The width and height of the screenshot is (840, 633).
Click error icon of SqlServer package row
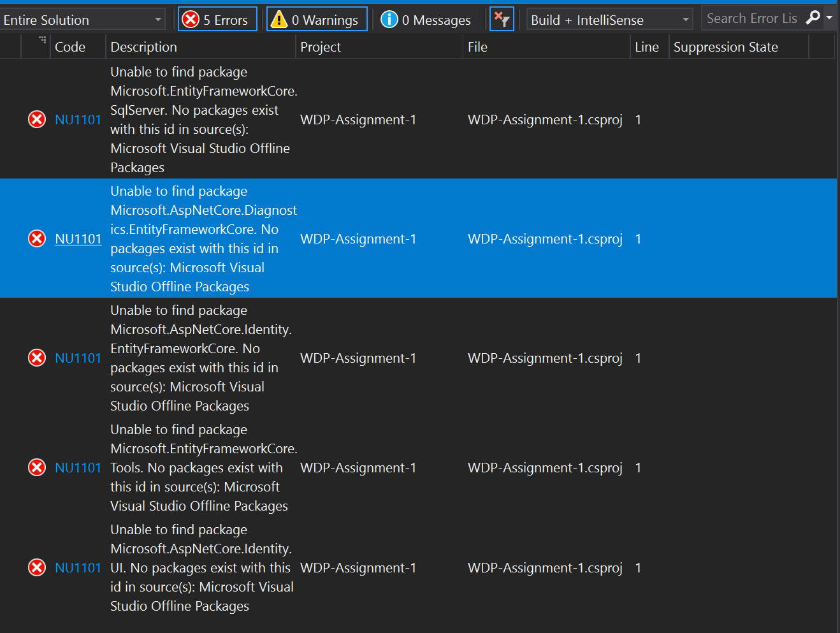tap(37, 119)
